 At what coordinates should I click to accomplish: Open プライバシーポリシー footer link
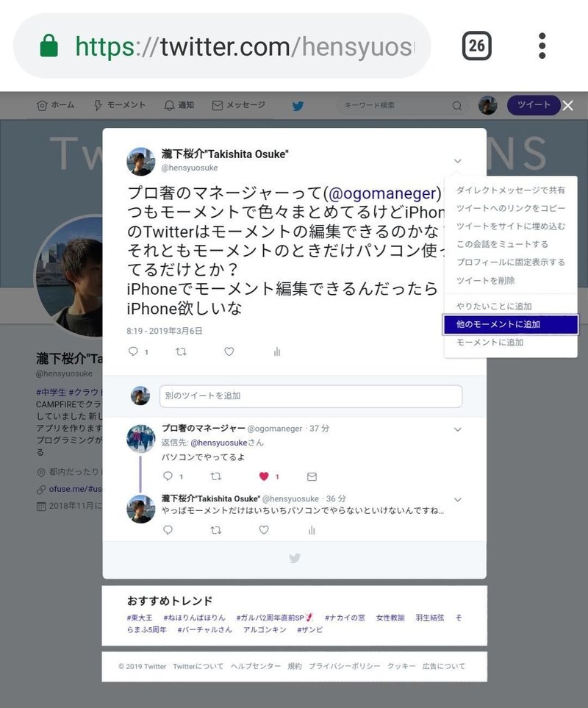point(344,666)
